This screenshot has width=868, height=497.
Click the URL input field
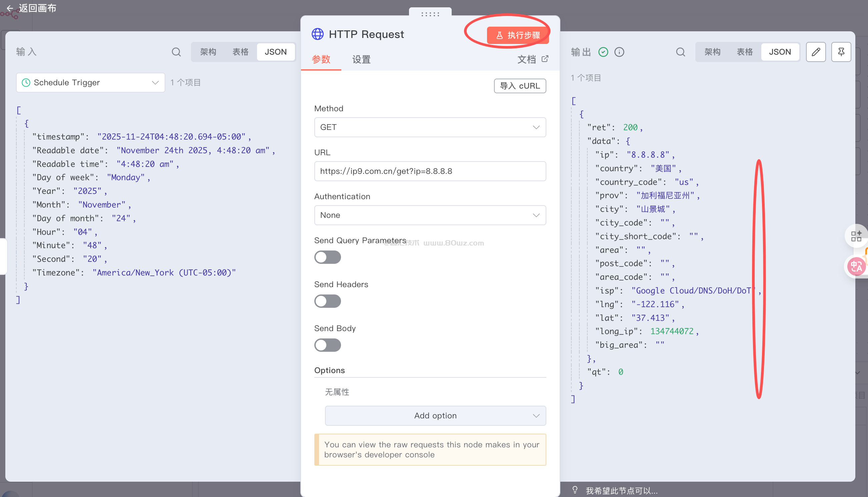coord(430,171)
